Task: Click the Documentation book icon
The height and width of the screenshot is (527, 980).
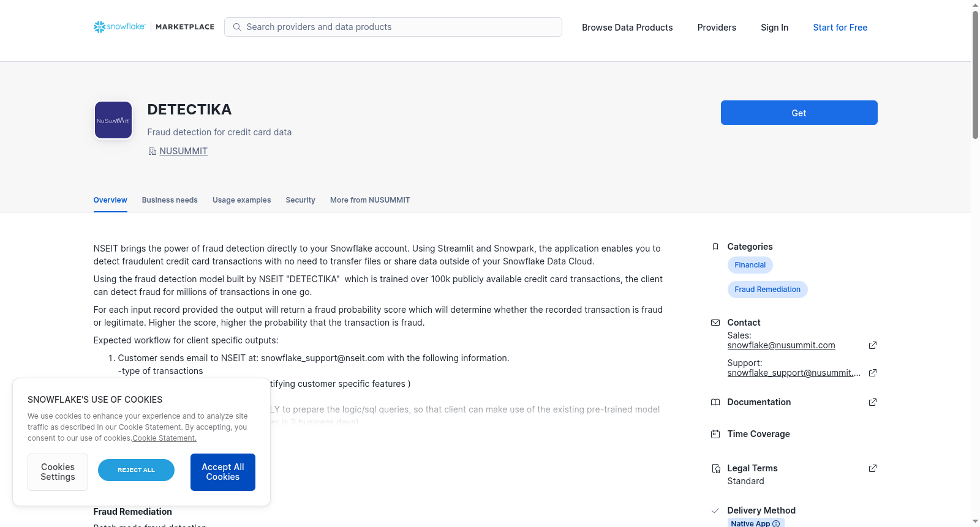Action: click(x=715, y=402)
